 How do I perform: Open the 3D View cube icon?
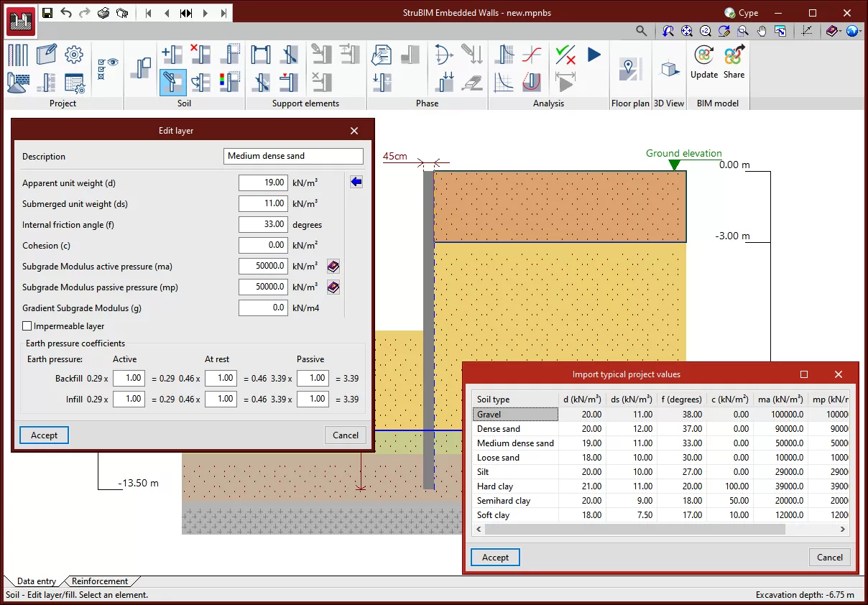point(669,69)
